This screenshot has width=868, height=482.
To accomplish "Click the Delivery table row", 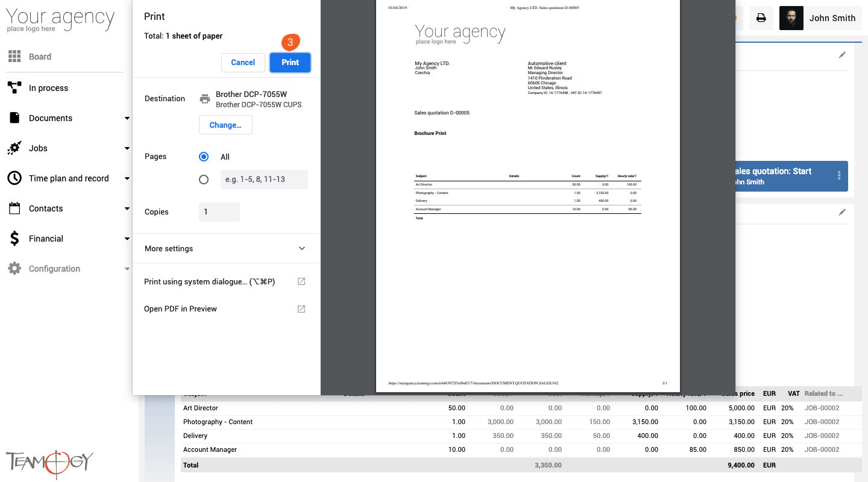I will click(521, 436).
